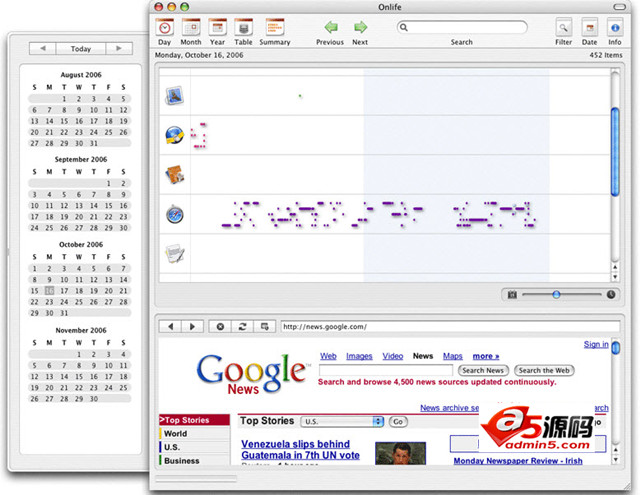Screen dimensions: 640x495
Task: Select the World news section
Action: tap(194, 433)
